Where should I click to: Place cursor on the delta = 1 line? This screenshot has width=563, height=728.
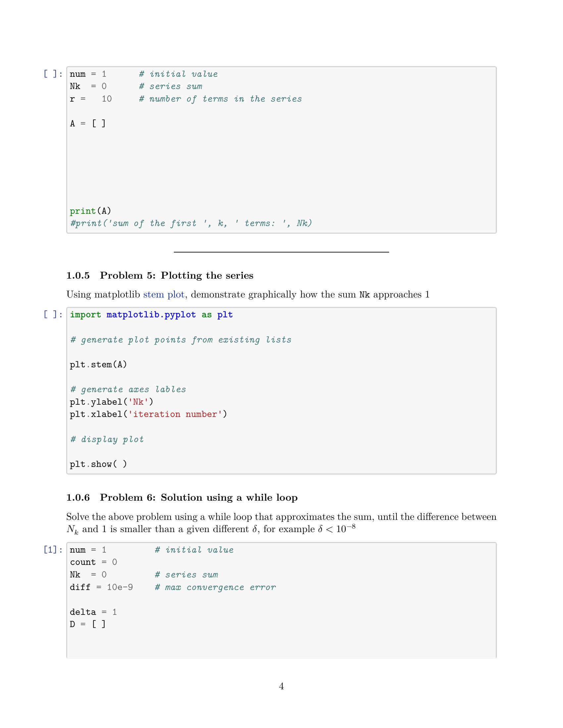coord(93,612)
